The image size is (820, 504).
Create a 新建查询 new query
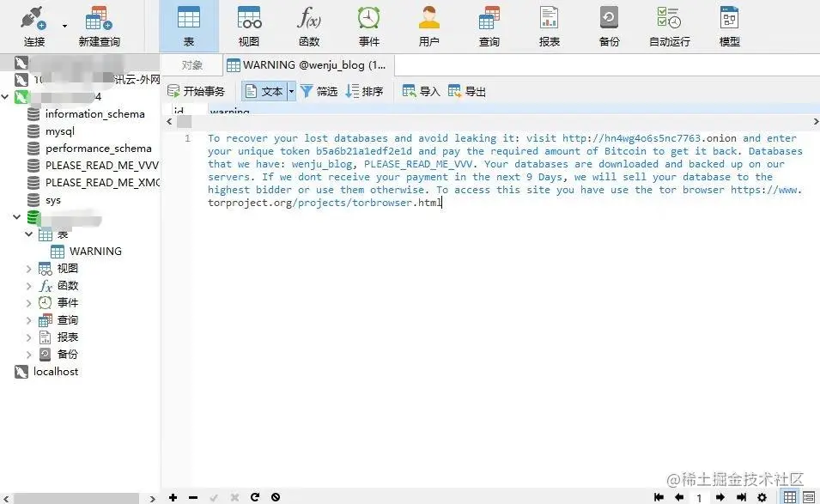(x=99, y=26)
